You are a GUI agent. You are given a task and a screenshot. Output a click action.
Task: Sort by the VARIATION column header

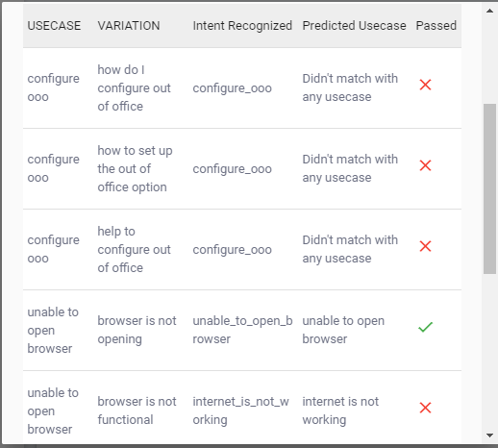pos(129,26)
